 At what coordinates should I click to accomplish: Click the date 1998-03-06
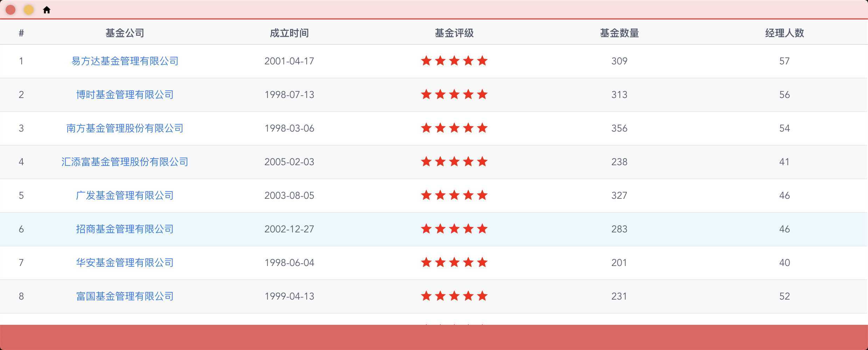[x=289, y=128]
